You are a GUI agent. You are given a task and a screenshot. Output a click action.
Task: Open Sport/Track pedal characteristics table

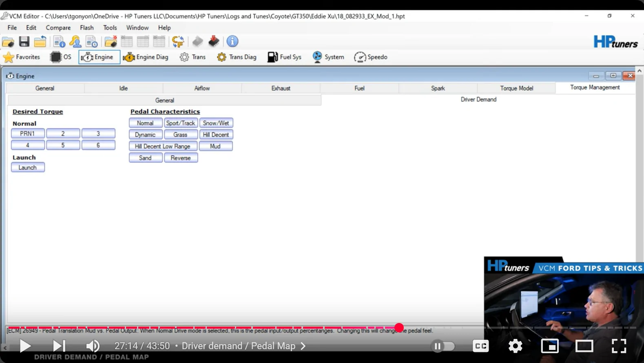(181, 123)
